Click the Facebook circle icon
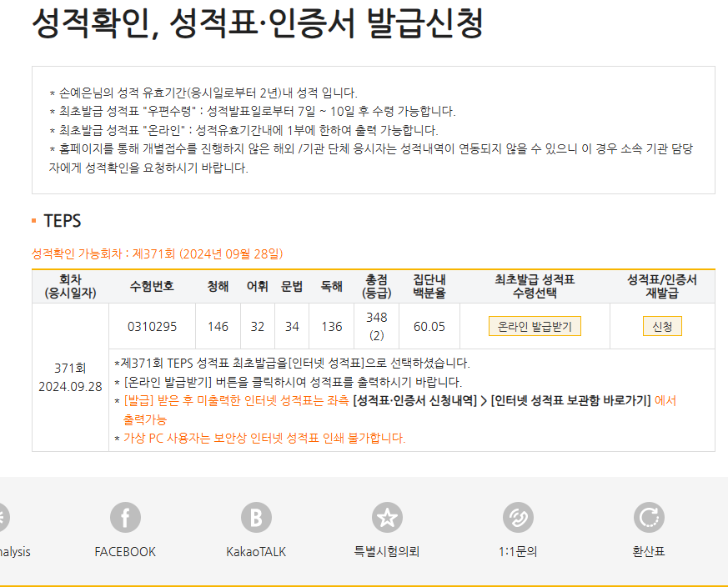This screenshot has width=728, height=587. click(125, 518)
